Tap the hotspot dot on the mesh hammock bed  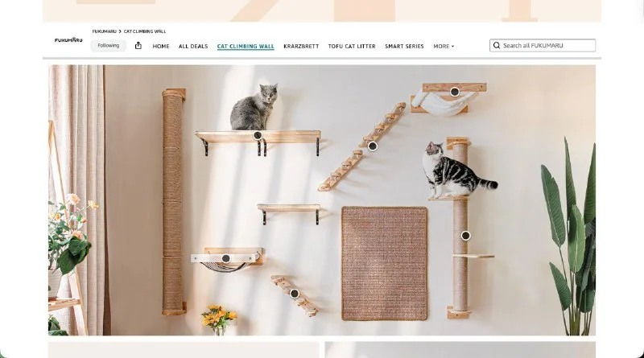(226, 259)
